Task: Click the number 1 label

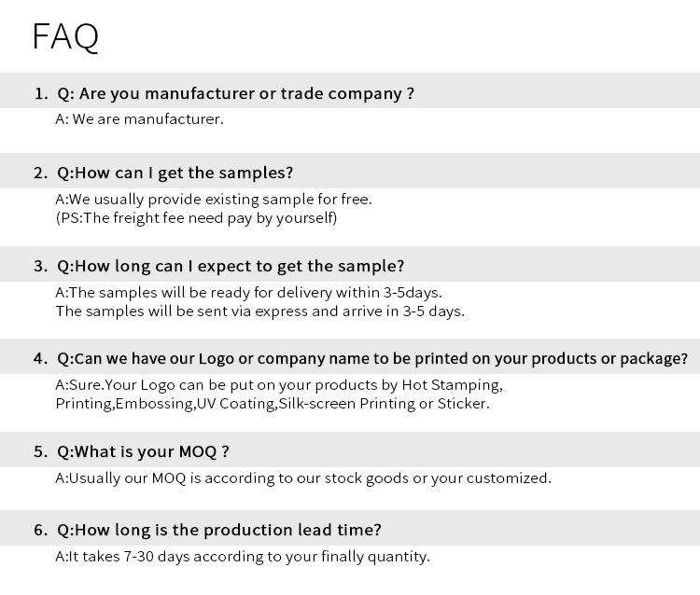Action: [x=40, y=93]
